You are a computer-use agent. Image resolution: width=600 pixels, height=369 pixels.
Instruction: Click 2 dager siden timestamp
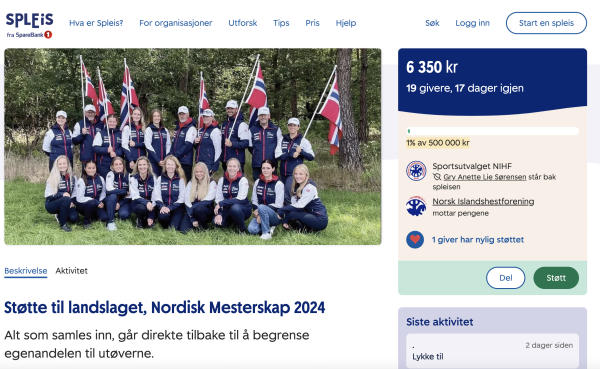(549, 345)
